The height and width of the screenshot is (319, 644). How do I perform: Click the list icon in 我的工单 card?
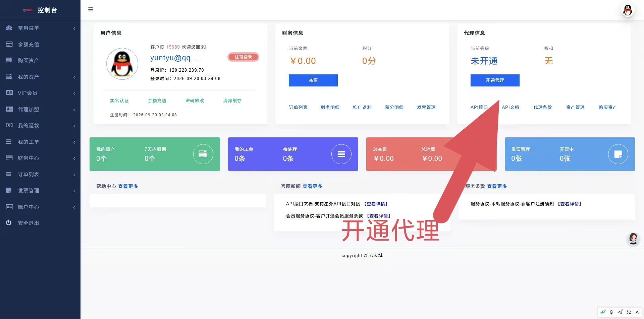tap(341, 154)
